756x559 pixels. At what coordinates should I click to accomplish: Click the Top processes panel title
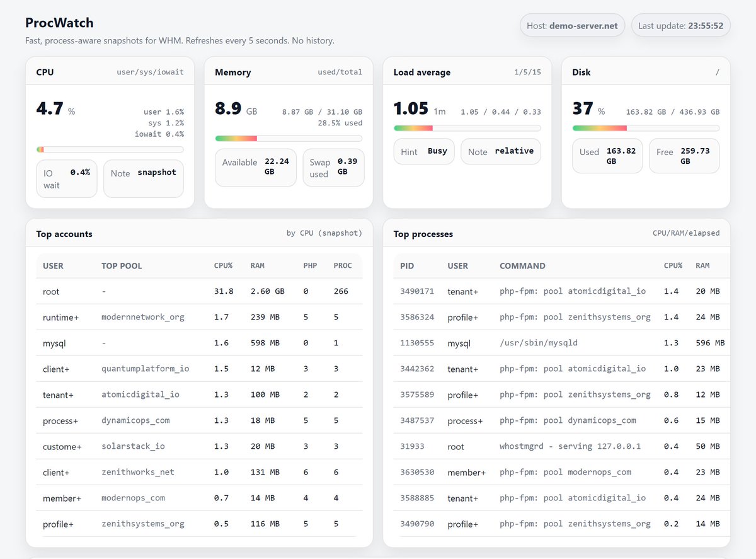pyautogui.click(x=421, y=233)
